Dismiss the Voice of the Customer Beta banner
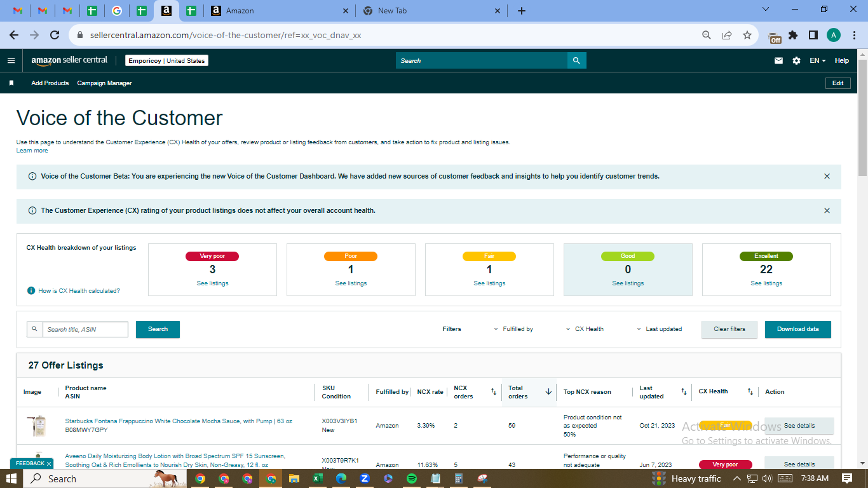 (827, 176)
